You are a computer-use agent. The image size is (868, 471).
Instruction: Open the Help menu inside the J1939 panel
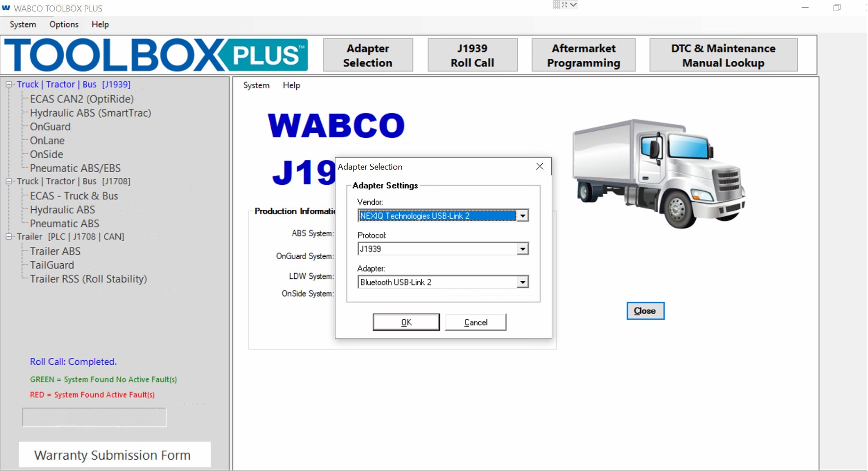291,85
